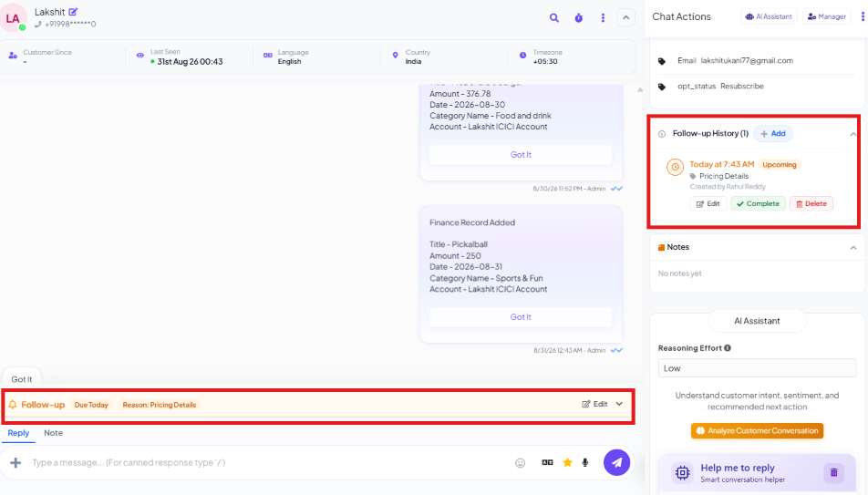Click the Last Seen eye icon
The image size is (868, 495).
pyautogui.click(x=140, y=56)
